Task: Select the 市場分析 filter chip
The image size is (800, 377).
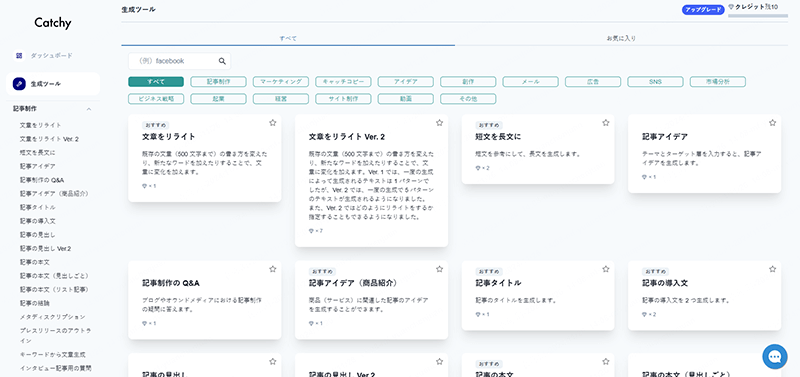Action: 718,82
